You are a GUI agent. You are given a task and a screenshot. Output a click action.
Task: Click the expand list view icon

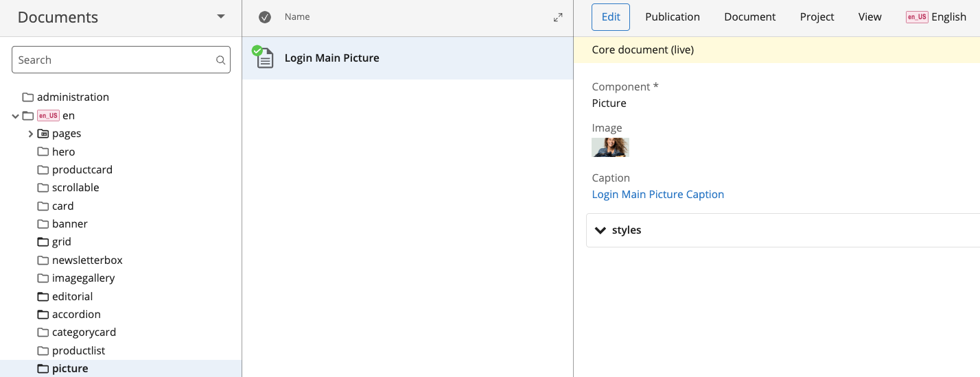point(558,17)
